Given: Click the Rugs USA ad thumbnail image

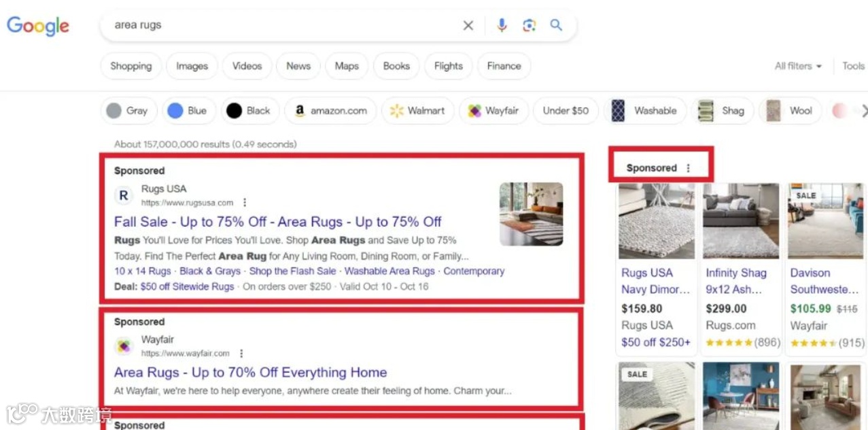Looking at the screenshot, I should 531,214.
